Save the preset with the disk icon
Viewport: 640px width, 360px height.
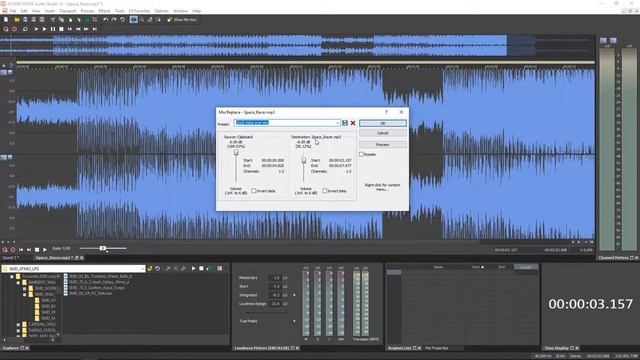pyautogui.click(x=345, y=123)
